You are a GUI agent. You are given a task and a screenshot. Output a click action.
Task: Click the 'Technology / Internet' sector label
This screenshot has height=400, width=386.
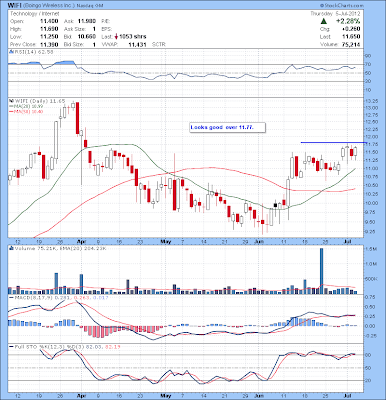coord(35,14)
